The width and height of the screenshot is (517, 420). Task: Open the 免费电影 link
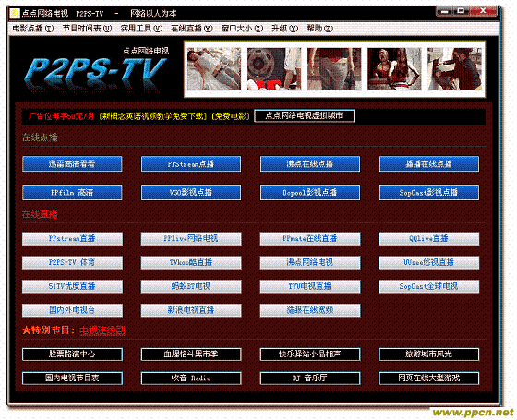click(x=231, y=116)
